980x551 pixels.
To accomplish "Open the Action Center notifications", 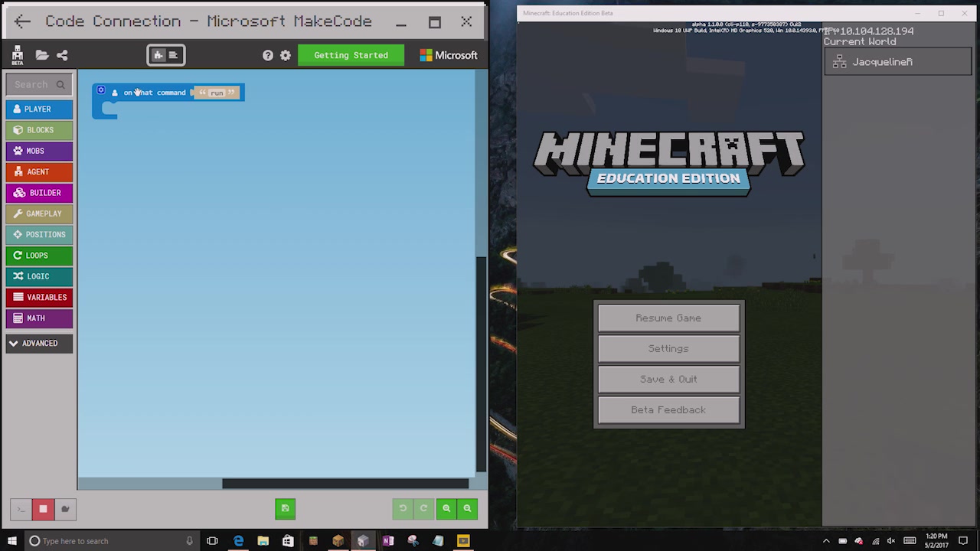I will (963, 541).
